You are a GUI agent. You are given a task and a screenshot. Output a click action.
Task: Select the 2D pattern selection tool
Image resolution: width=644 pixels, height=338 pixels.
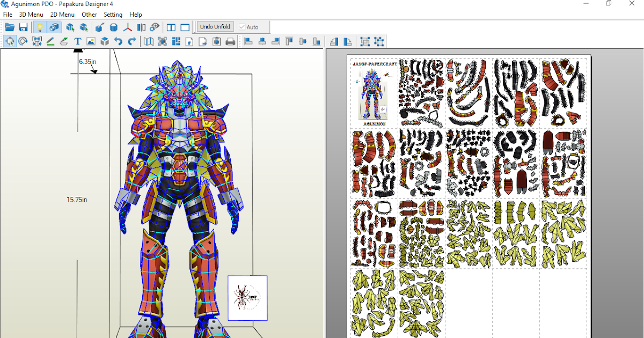tap(10, 41)
